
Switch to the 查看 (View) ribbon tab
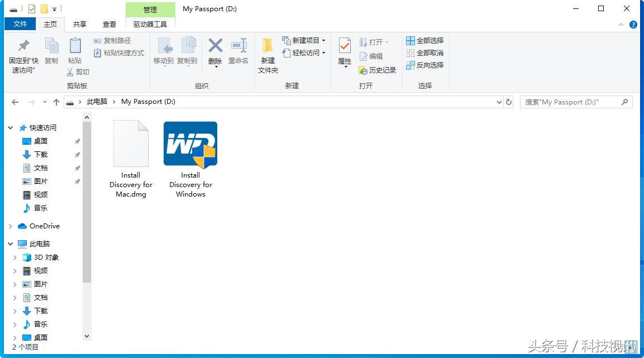point(108,24)
